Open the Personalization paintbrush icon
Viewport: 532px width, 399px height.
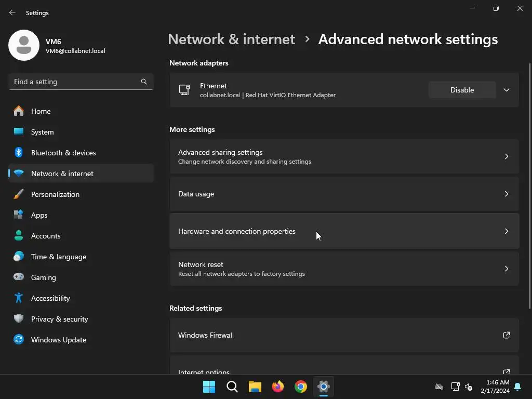[19, 194]
